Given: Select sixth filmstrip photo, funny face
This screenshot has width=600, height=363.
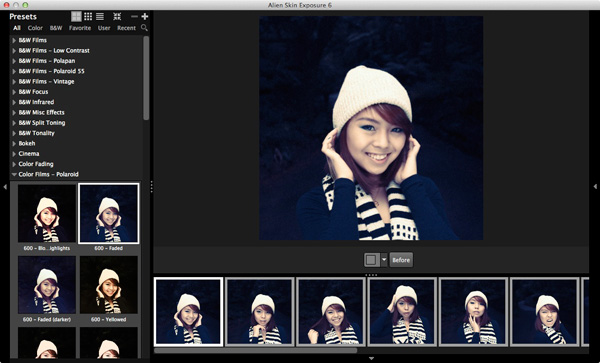Looking at the screenshot, I should 544,312.
